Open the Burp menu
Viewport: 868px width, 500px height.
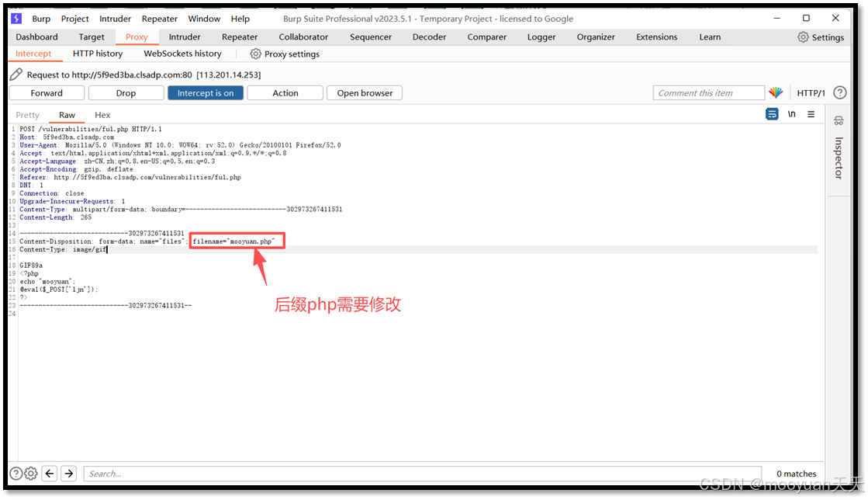point(41,19)
